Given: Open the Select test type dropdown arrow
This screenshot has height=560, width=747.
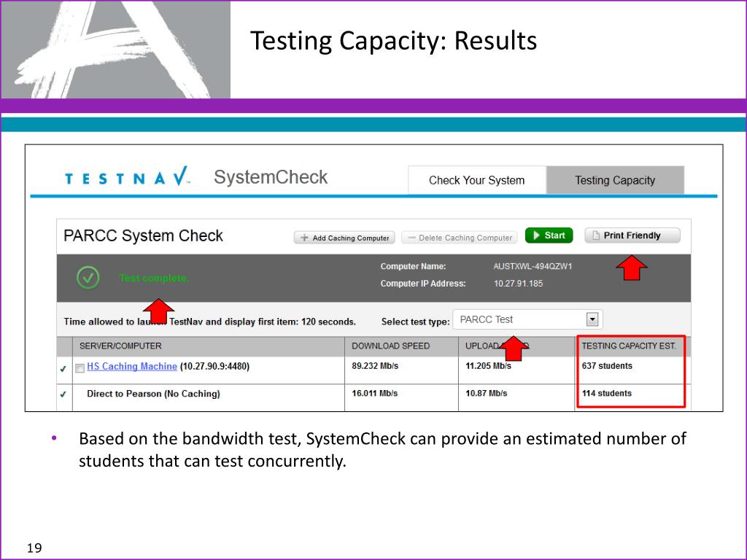Looking at the screenshot, I should coord(592,319).
